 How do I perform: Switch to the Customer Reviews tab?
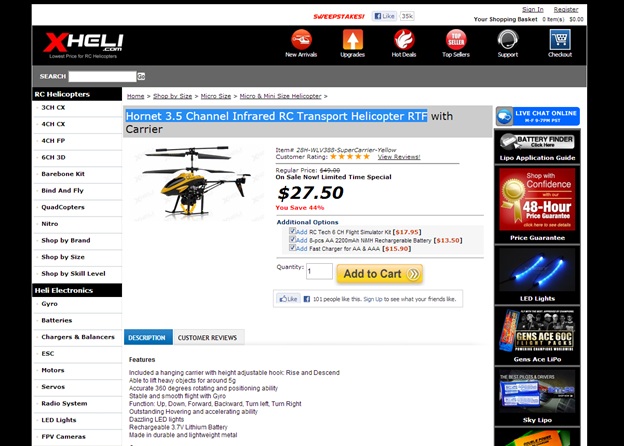pyautogui.click(x=208, y=337)
